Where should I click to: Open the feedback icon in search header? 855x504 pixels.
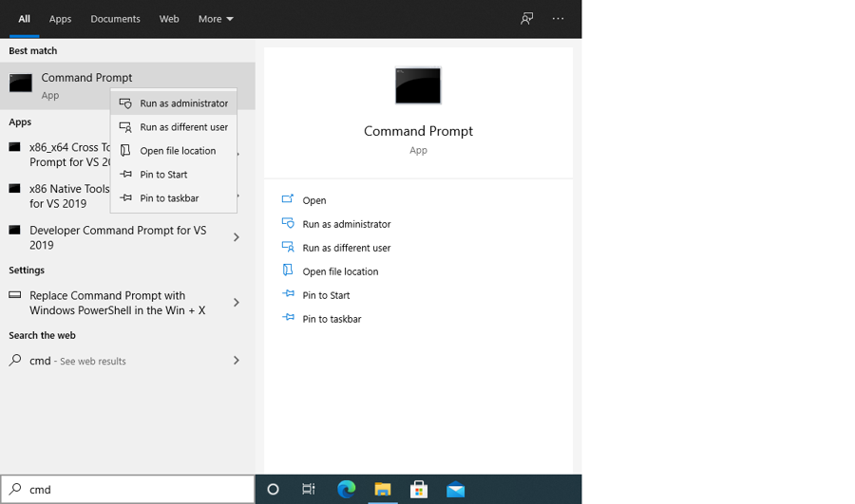pyautogui.click(x=526, y=19)
